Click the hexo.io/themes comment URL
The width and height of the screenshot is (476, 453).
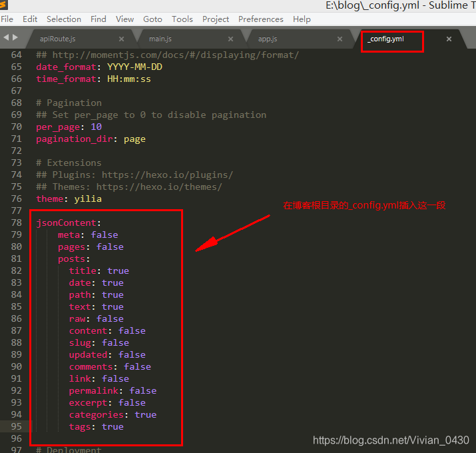[x=159, y=187]
